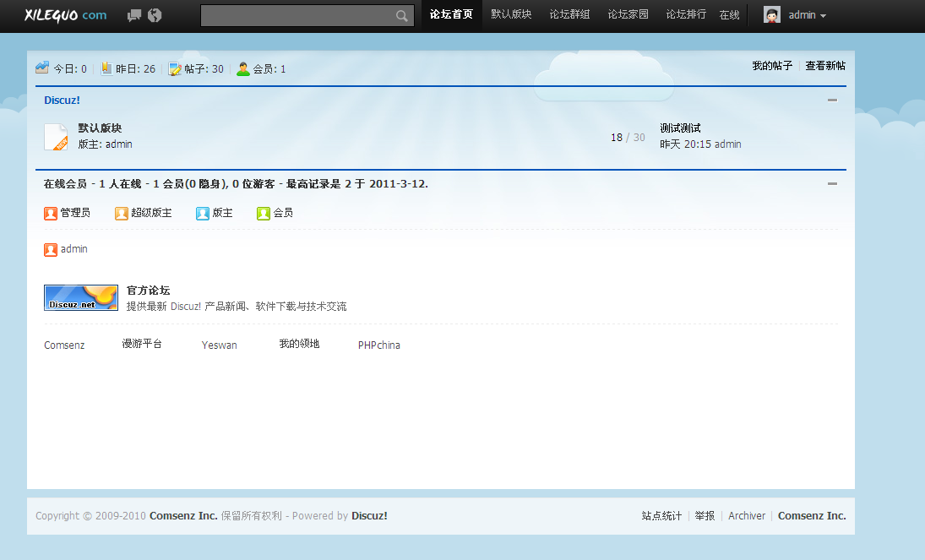Click the search magnifier icon
This screenshot has width=925, height=560.
tap(402, 16)
